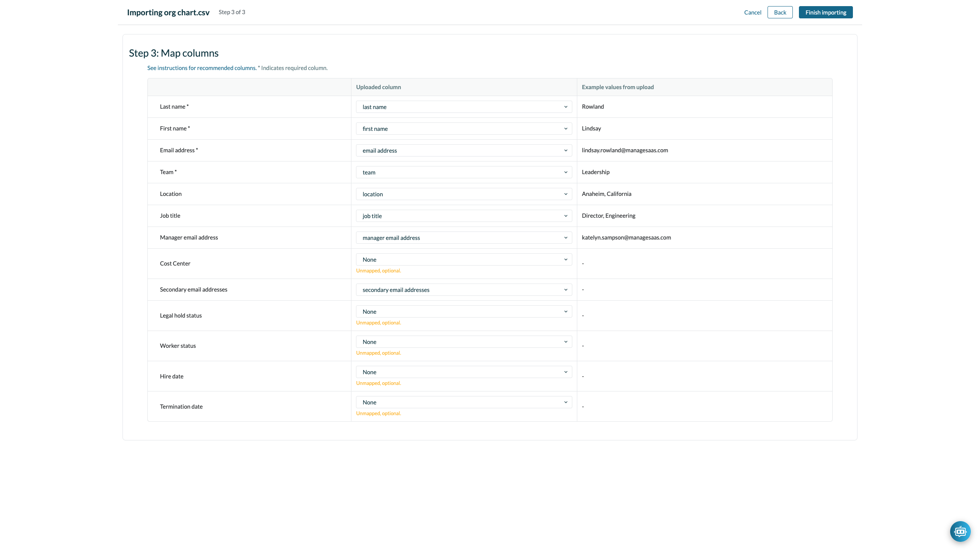This screenshot has width=980, height=551.
Task: Open the team mapping dropdown
Action: pos(463,172)
